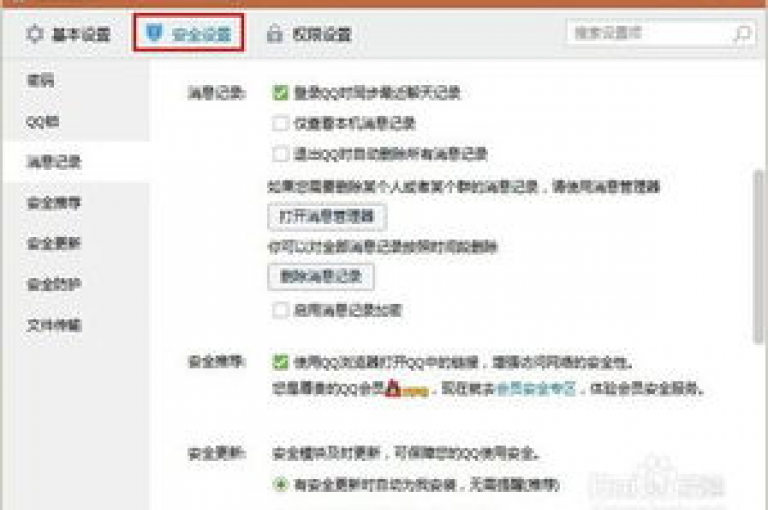Check auto-delete all messages on QQ exit
The height and width of the screenshot is (510, 768).
point(280,154)
